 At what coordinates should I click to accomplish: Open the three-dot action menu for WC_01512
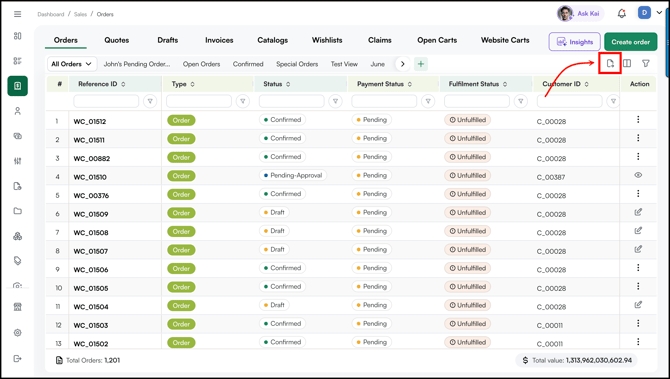point(638,120)
